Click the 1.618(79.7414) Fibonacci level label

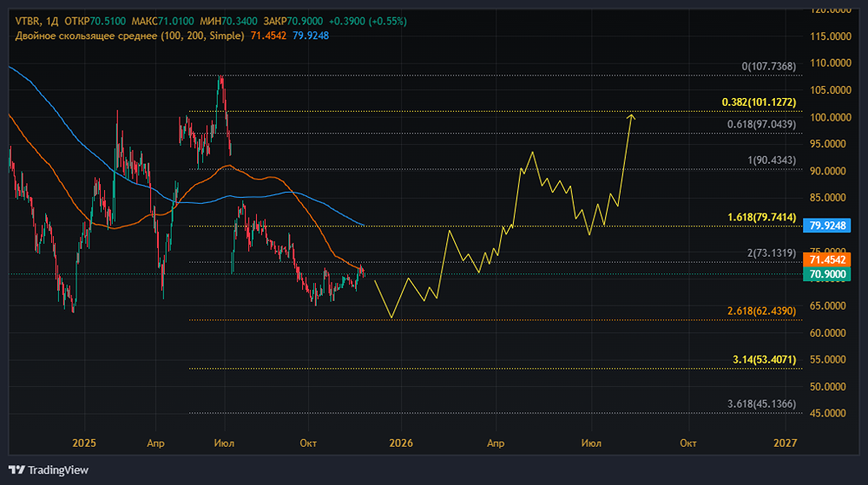pyautogui.click(x=761, y=217)
